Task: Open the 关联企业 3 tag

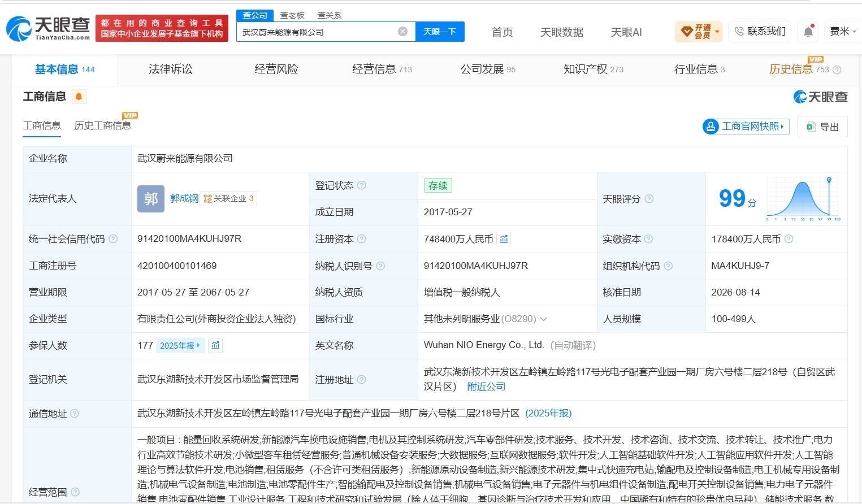Action: (229, 198)
